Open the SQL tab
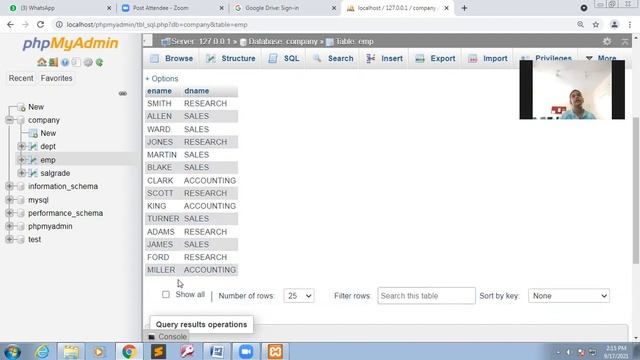 (x=284, y=58)
